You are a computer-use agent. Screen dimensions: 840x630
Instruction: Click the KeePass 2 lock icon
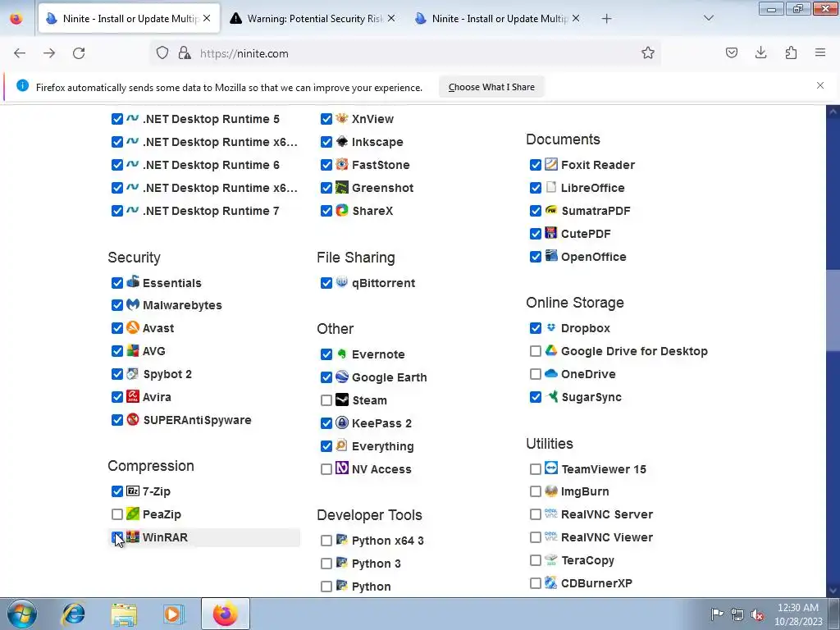coord(342,422)
